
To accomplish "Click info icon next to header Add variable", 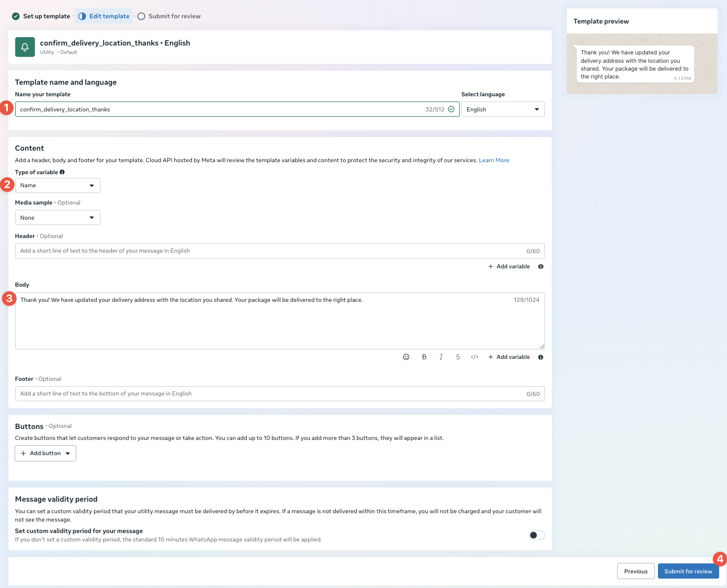I will [541, 267].
